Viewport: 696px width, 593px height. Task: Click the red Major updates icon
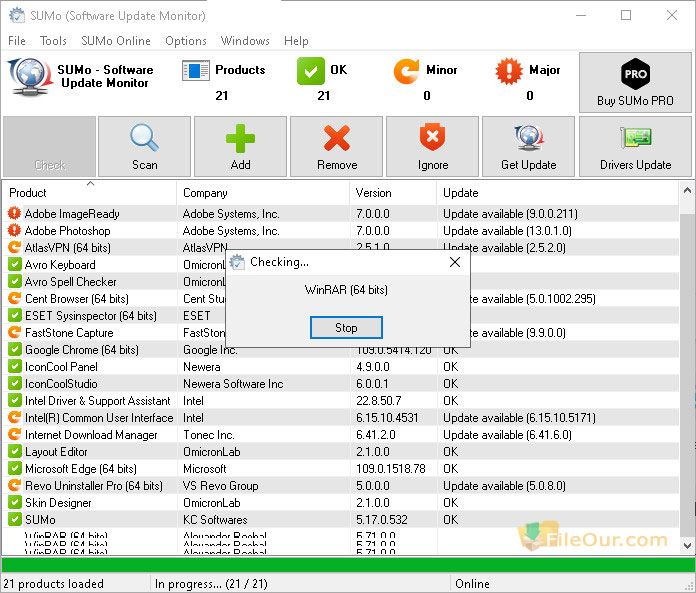(x=509, y=71)
